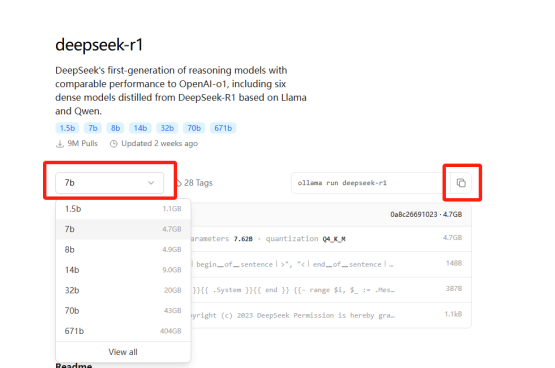This screenshot has height=368, width=555.
Task: Choose 8b 4.9GB from the dropdown
Action: click(123, 250)
